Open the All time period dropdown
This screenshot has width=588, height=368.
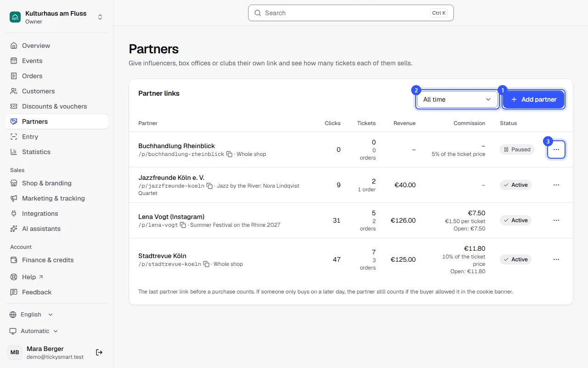point(457,99)
